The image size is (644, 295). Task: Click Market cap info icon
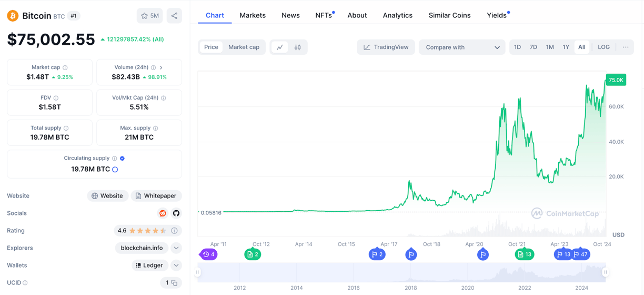tap(65, 67)
